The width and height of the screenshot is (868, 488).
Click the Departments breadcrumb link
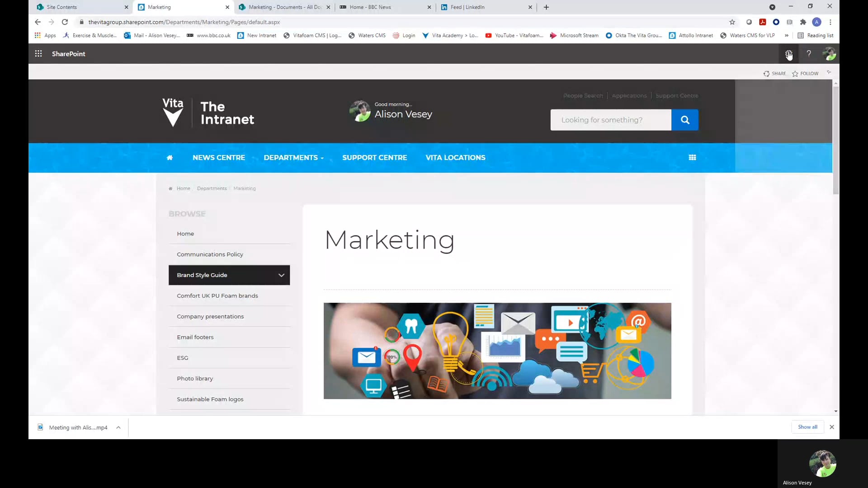coord(212,188)
